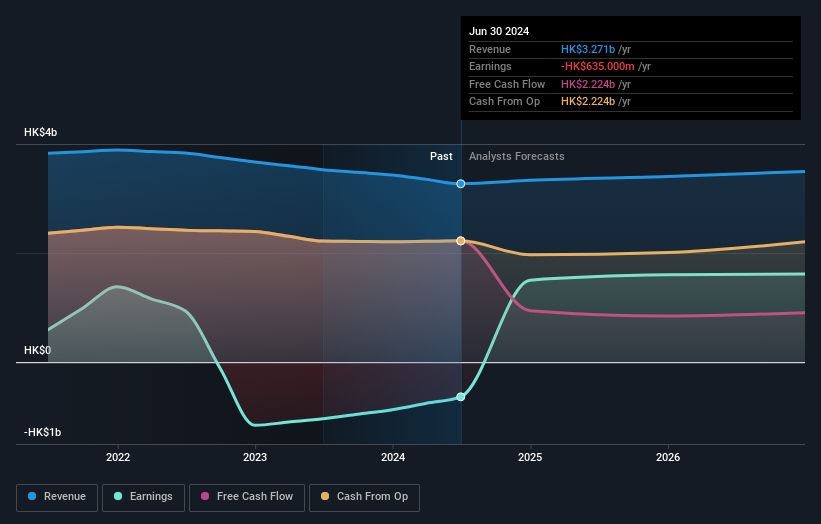Click the Cash From Op row label in the tooltip
Viewport: 821px width, 524px height.
coord(504,102)
